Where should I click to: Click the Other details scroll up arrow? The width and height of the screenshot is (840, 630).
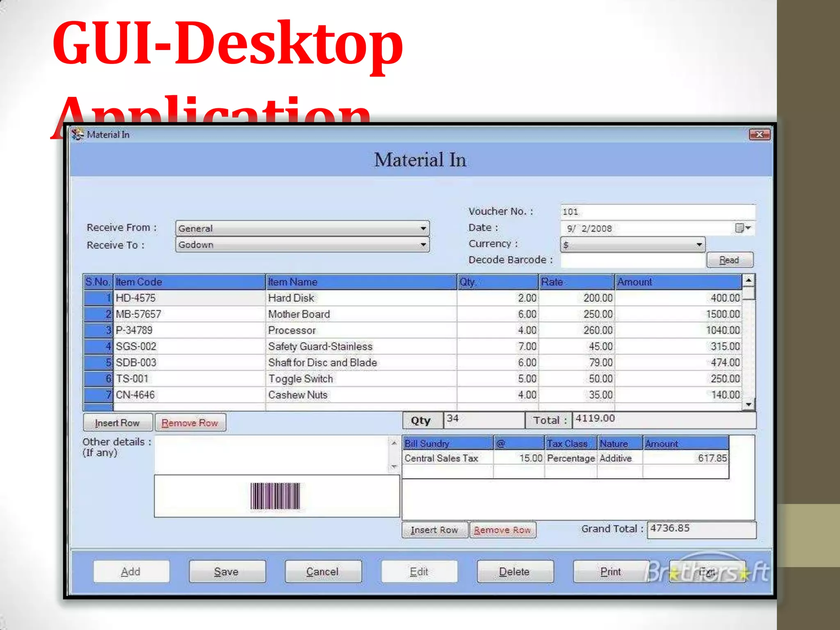(x=394, y=443)
